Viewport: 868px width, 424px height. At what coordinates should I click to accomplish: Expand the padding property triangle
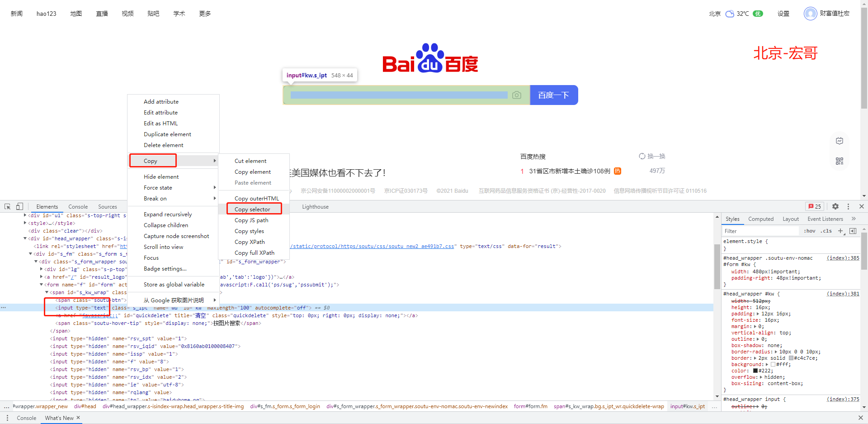tap(758, 314)
